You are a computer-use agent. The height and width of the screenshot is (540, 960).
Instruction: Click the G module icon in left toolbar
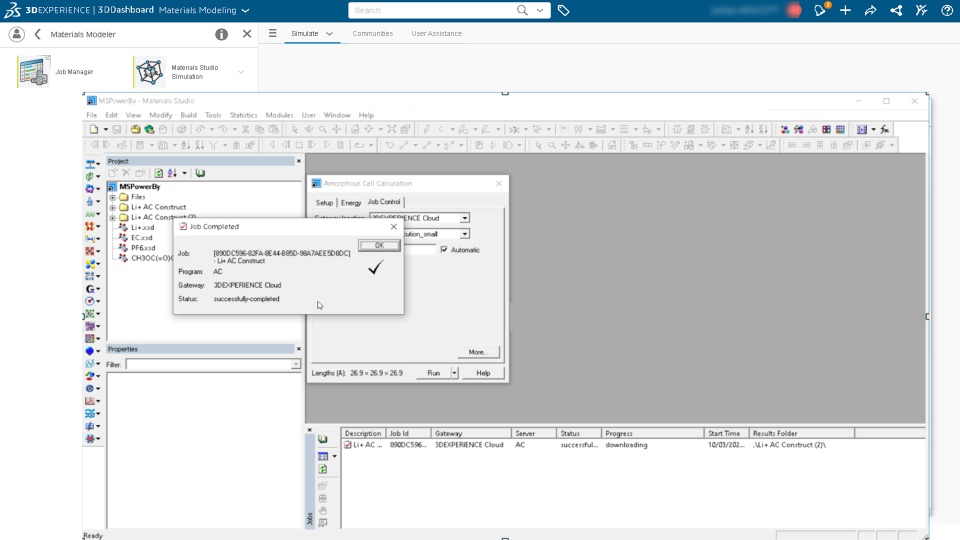pos(91,289)
